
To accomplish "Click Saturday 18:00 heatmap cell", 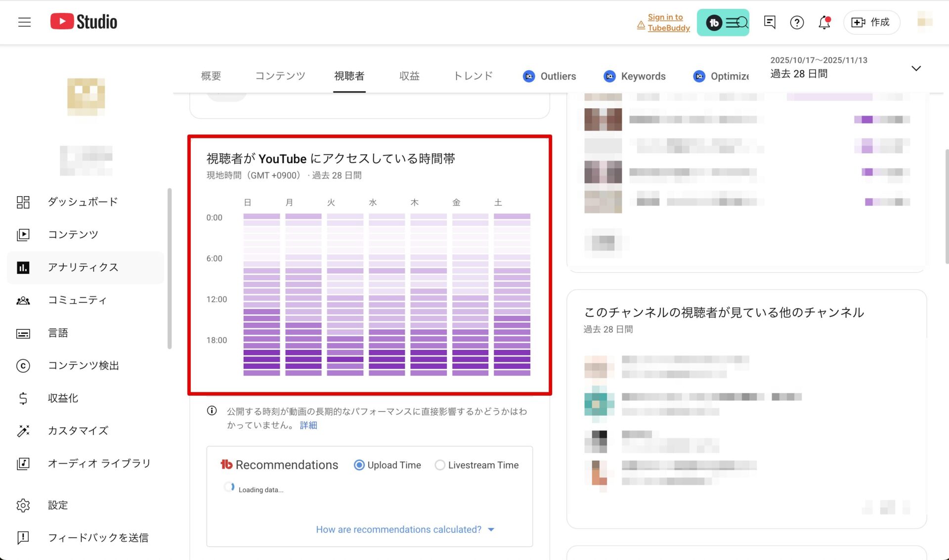I will pos(512,340).
